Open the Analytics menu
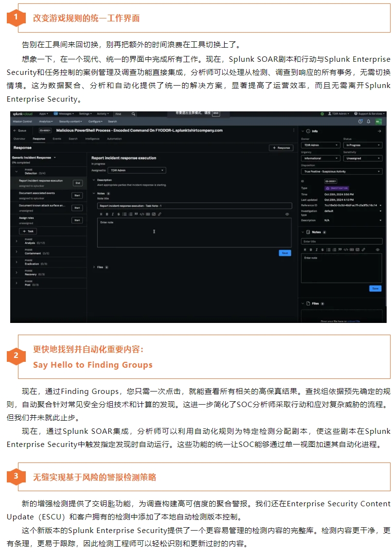 point(46,122)
